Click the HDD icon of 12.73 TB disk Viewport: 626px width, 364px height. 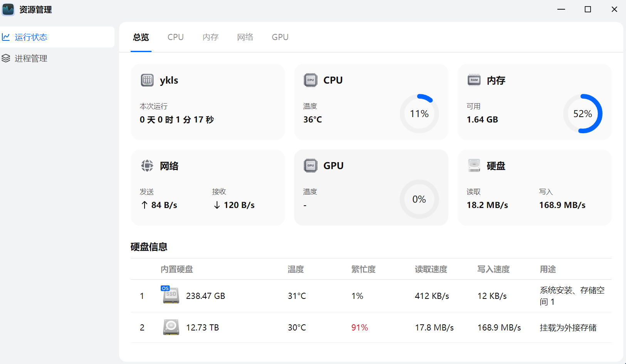click(x=171, y=327)
